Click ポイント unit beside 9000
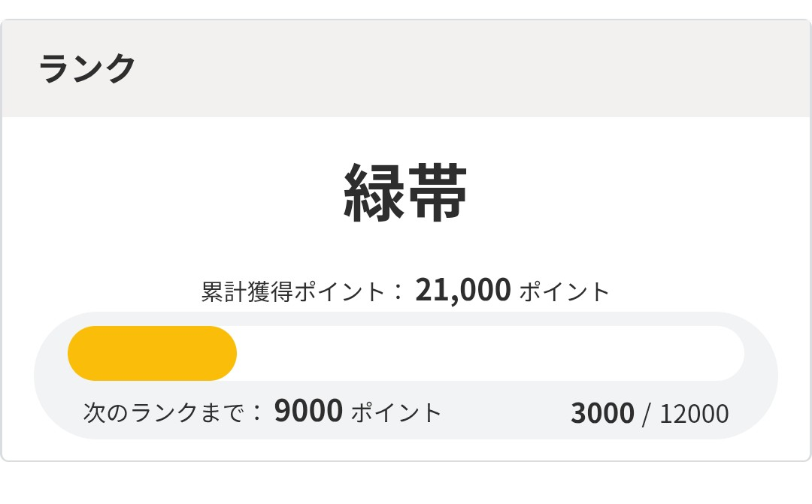This screenshot has height=504, width=812. tap(396, 412)
